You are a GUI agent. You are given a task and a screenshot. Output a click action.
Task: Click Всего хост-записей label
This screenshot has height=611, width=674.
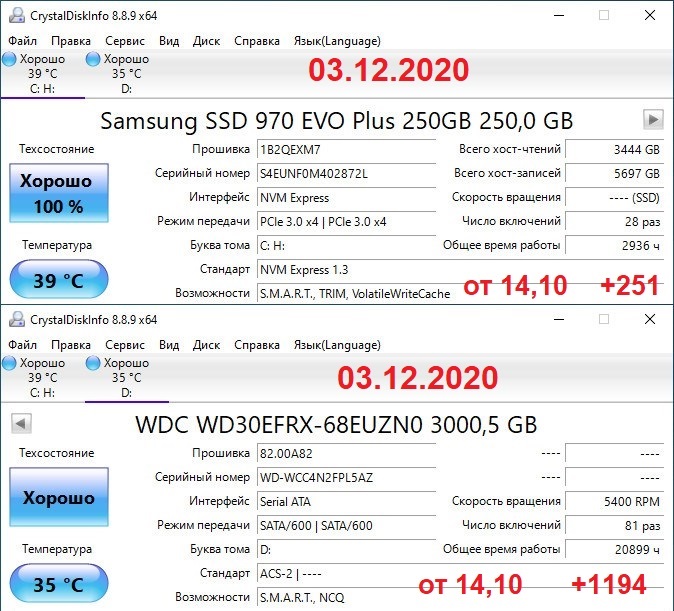point(507,173)
